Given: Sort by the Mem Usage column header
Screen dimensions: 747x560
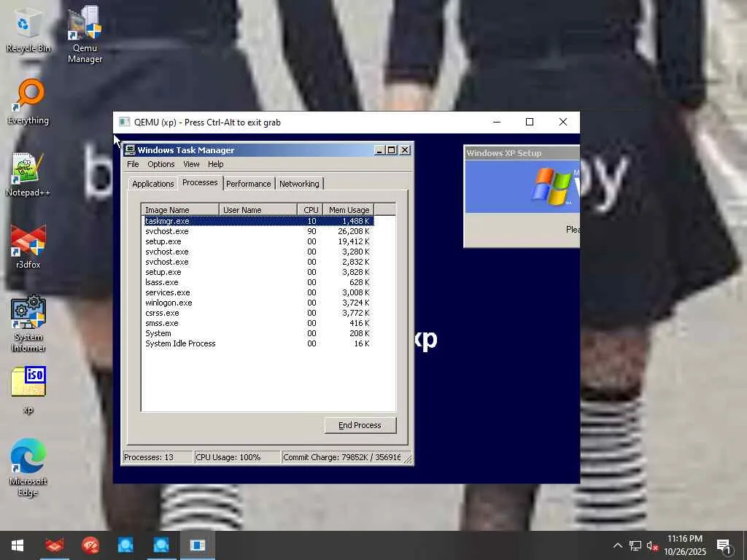Looking at the screenshot, I should click(349, 209).
